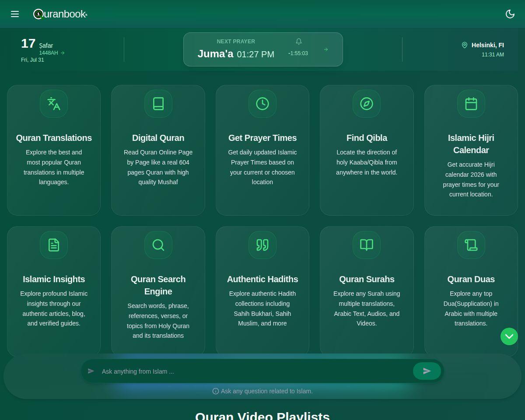This screenshot has height=420, width=525.
Task: Send question with green send button
Action: tap(427, 371)
